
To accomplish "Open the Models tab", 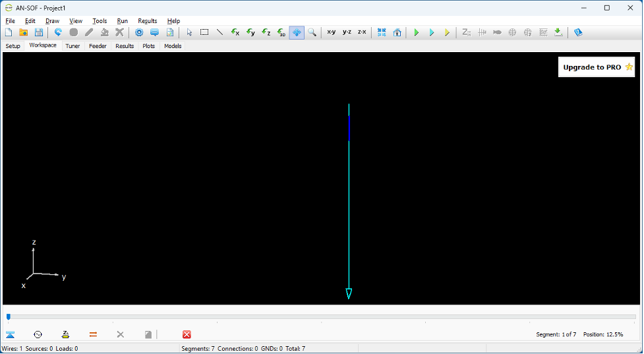I will tap(173, 46).
